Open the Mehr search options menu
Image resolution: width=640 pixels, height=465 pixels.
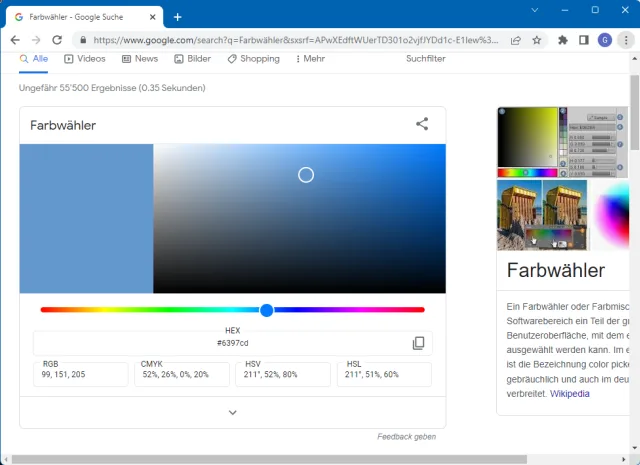(310, 59)
